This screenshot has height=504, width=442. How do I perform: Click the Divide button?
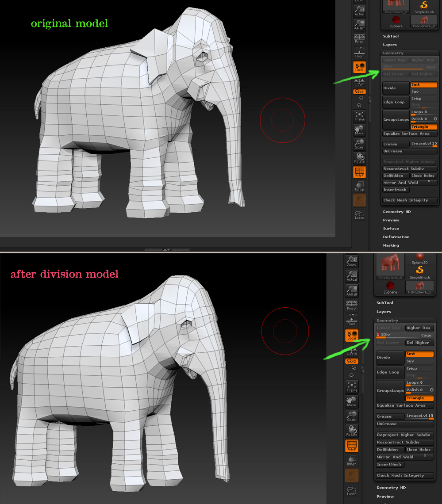pyautogui.click(x=395, y=88)
